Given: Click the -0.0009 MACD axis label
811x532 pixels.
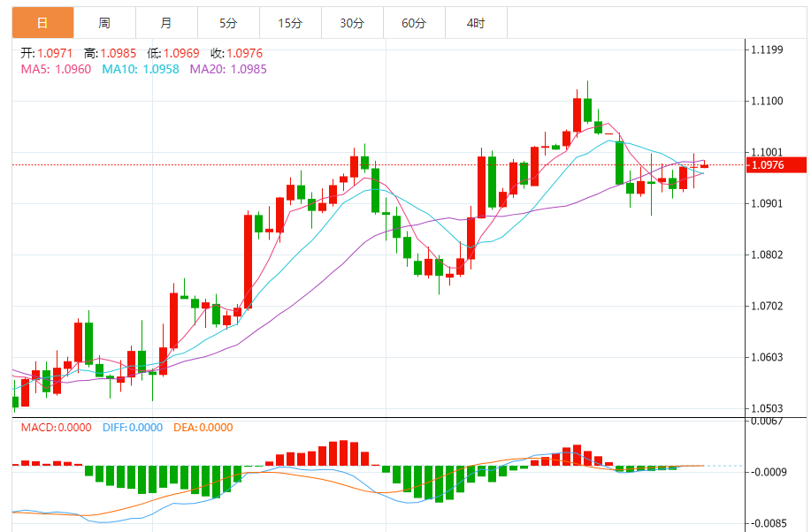Looking at the screenshot, I should (x=769, y=472).
